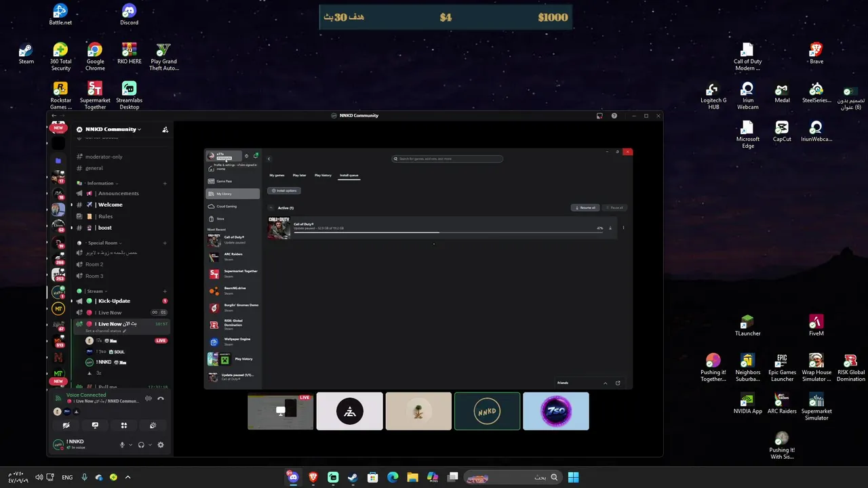Select the yellow MT server icon in rail

pyautogui.click(x=58, y=309)
